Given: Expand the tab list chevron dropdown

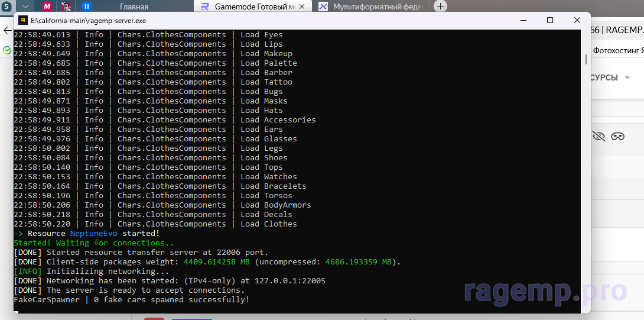Looking at the screenshot, I should [26, 7].
